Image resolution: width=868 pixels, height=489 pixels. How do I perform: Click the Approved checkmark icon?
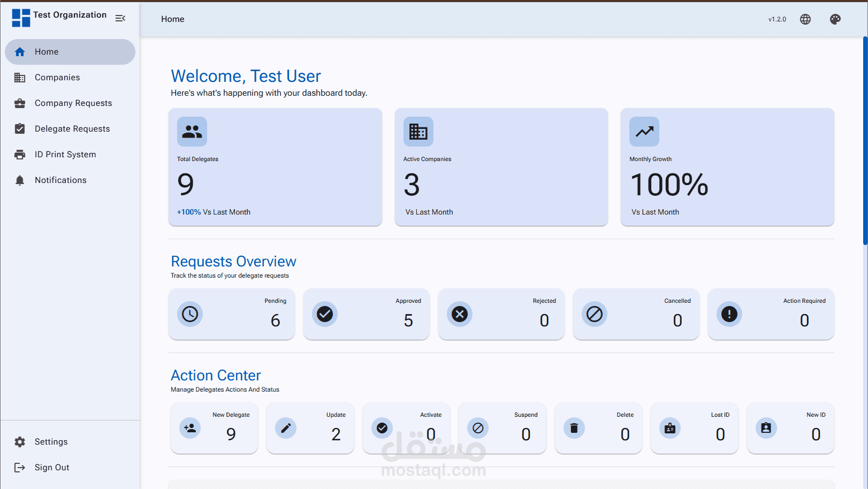click(x=325, y=314)
